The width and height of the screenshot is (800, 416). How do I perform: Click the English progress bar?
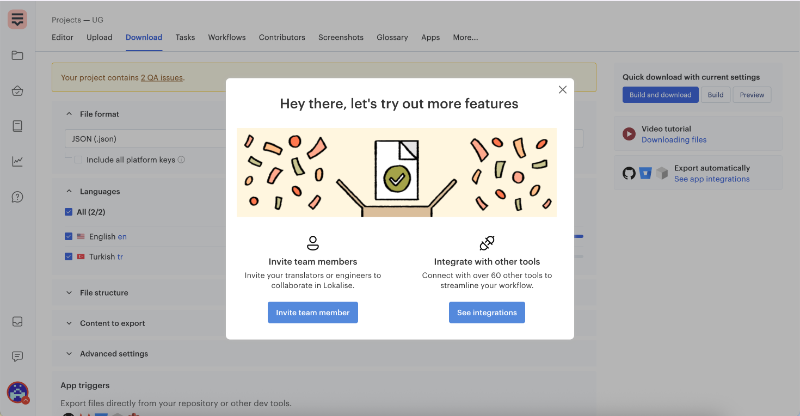click(579, 236)
